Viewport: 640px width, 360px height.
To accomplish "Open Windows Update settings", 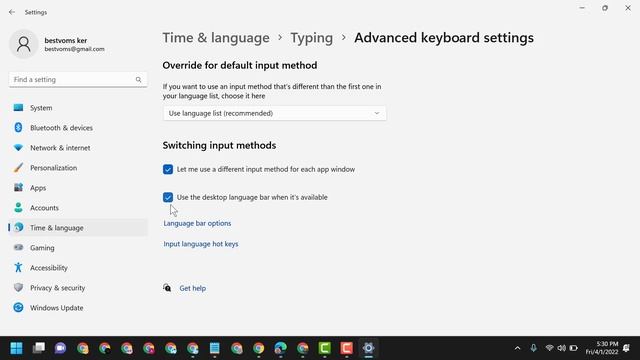I will tap(78, 308).
